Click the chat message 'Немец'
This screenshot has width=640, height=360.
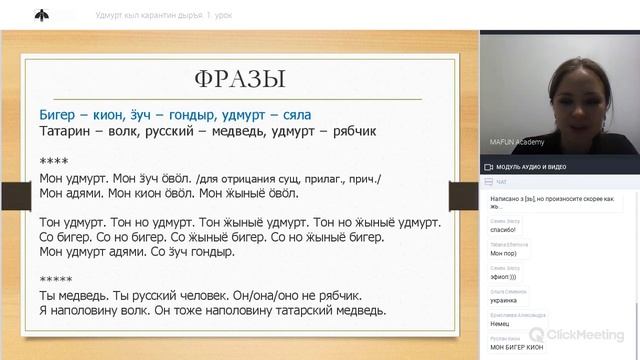pos(500,324)
